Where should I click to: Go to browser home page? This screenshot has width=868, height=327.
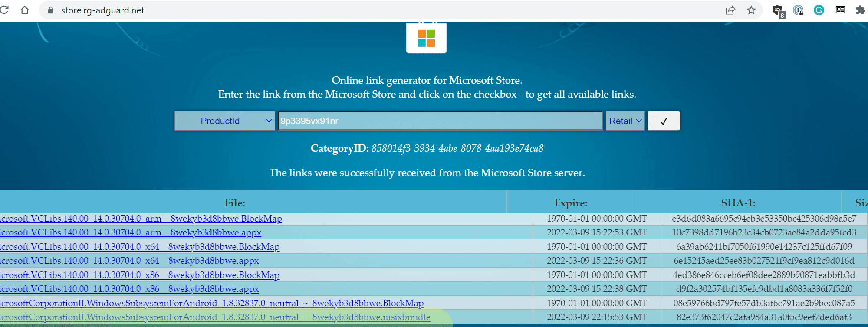pyautogui.click(x=25, y=10)
